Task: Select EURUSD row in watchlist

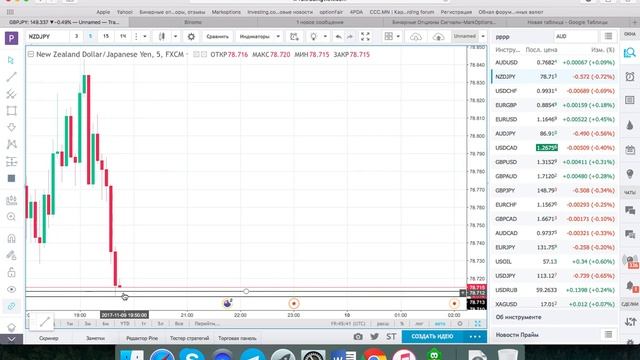Action: tap(555, 120)
